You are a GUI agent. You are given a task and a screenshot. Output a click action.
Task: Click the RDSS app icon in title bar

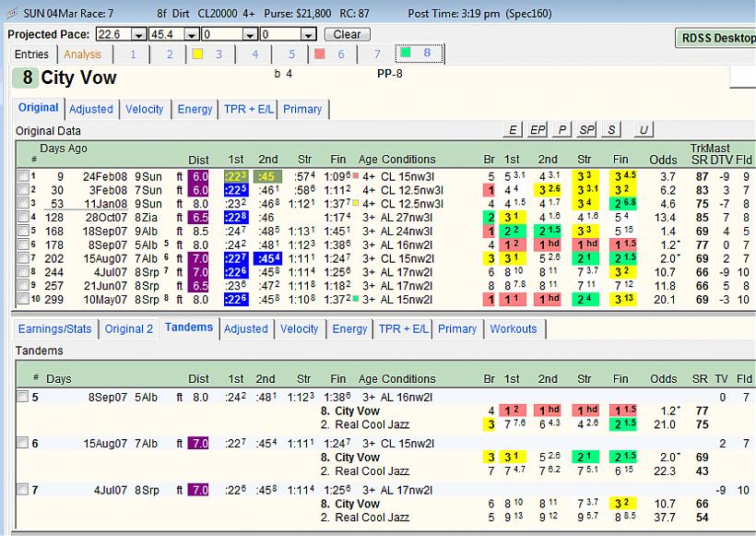pyautogui.click(x=11, y=14)
